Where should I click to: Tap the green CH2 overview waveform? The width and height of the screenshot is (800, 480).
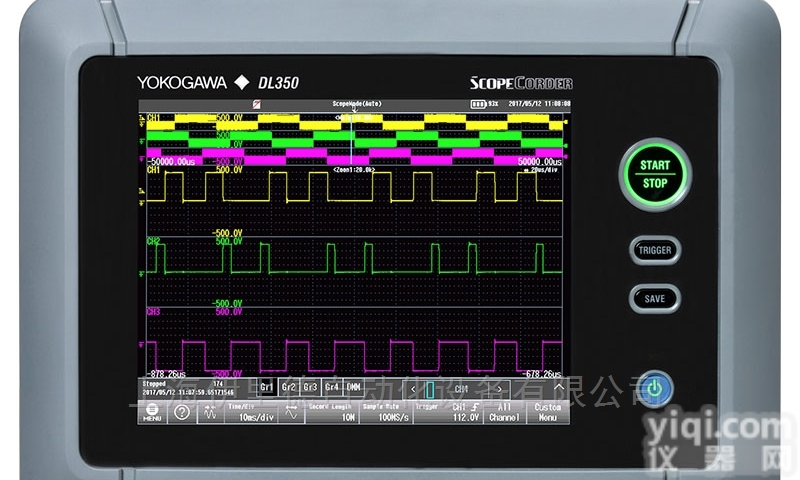(x=355, y=139)
